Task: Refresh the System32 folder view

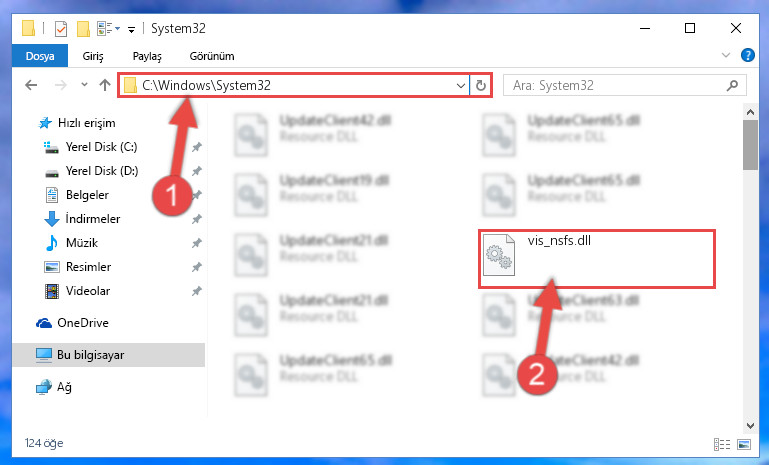Action: pyautogui.click(x=481, y=85)
